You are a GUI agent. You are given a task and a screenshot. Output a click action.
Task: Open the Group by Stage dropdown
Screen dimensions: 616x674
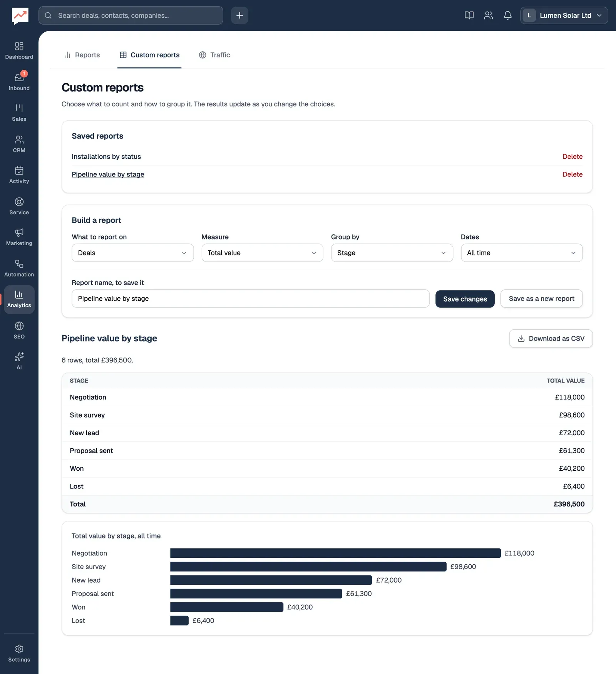(x=392, y=253)
